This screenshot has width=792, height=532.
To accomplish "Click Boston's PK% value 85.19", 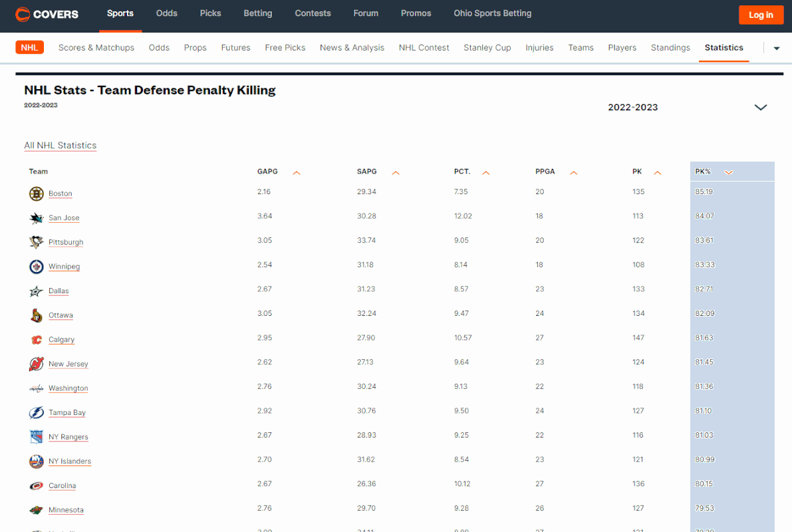I will coord(704,192).
